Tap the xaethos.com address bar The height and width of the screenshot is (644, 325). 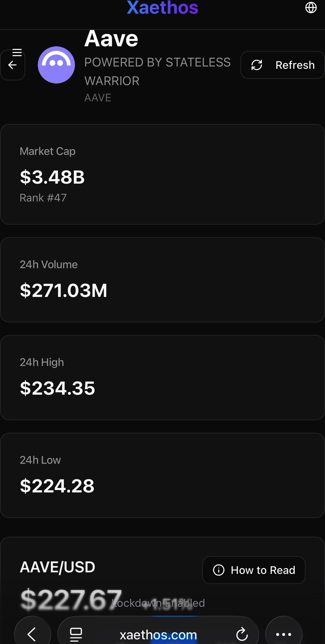[158, 635]
